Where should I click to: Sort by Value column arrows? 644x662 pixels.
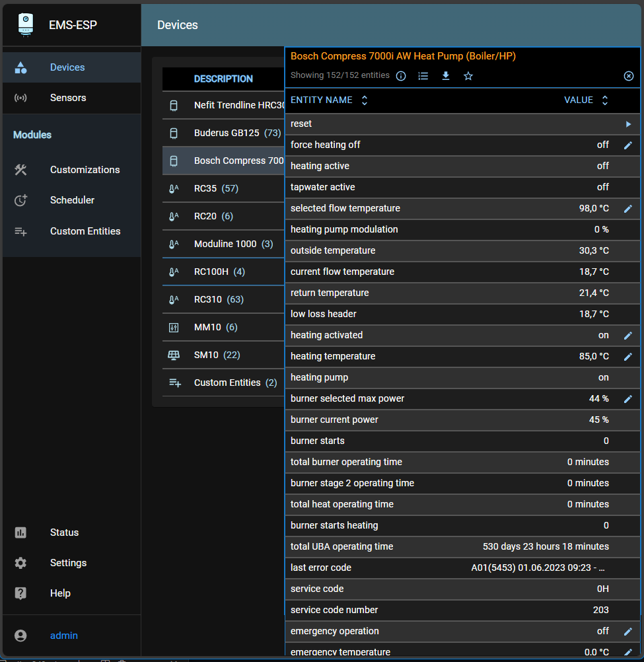[604, 100]
